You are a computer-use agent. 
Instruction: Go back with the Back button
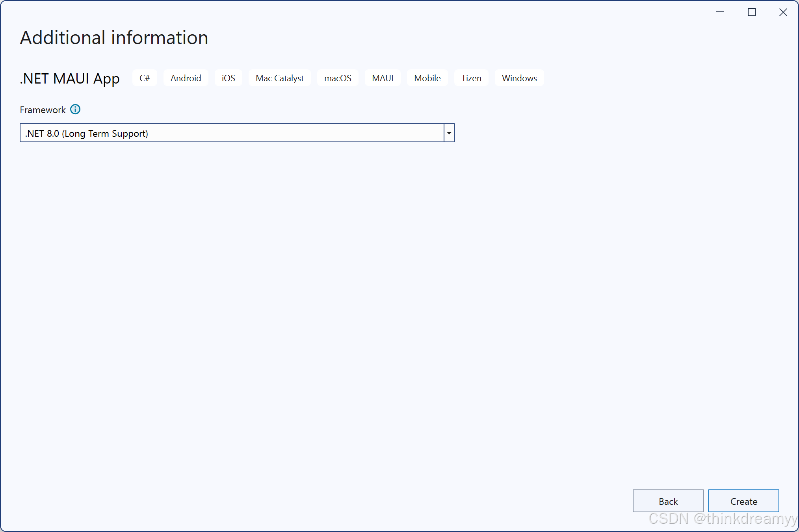point(668,501)
